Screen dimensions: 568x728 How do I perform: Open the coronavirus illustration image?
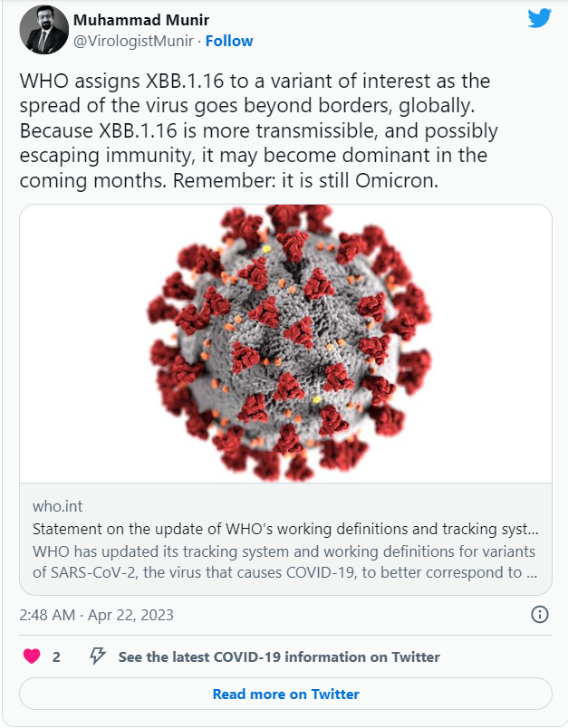click(285, 343)
